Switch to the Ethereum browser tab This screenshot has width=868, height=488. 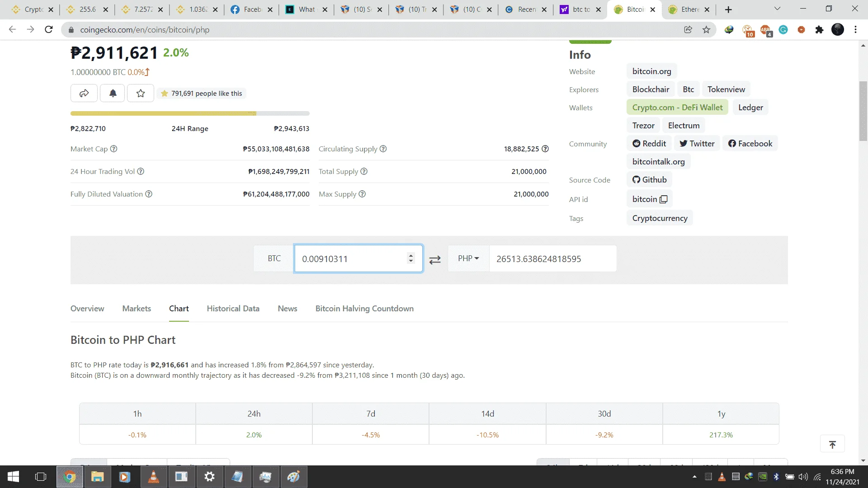pyautogui.click(x=689, y=9)
